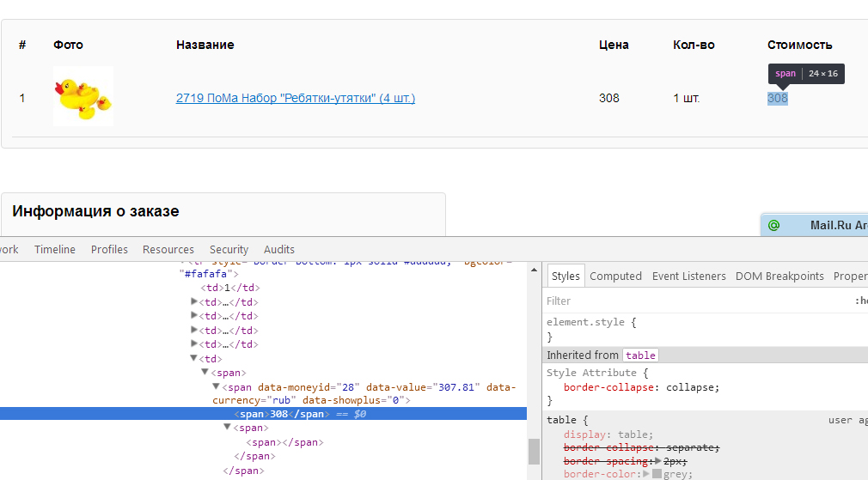Go to the Security tab
Screen dimensions: 868x480
229,249
